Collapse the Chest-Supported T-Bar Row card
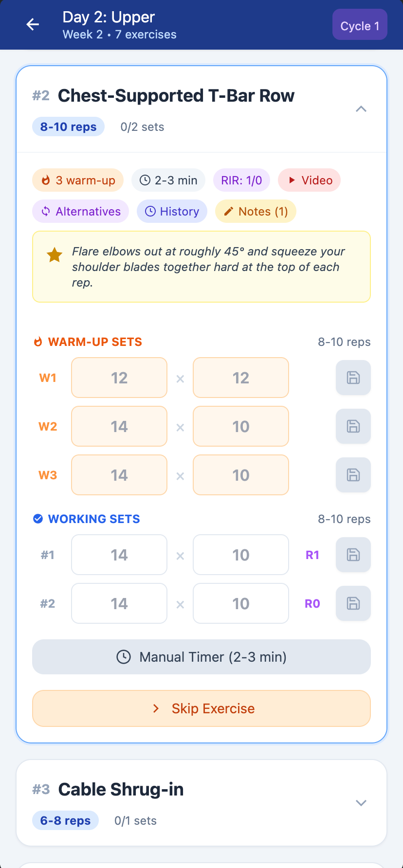 (361, 109)
